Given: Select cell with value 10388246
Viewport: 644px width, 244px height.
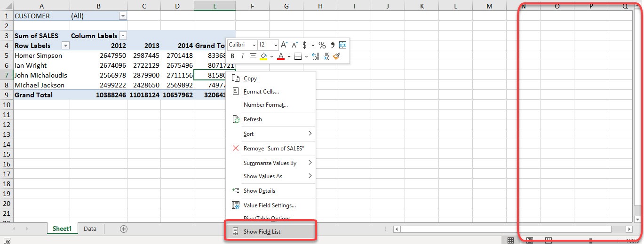Looking at the screenshot, I should (99, 95).
